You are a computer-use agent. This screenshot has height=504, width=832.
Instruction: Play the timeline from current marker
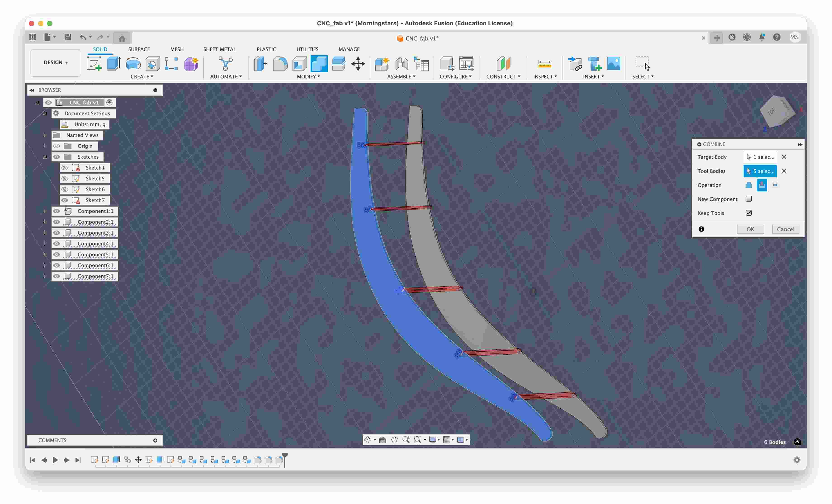(55, 460)
